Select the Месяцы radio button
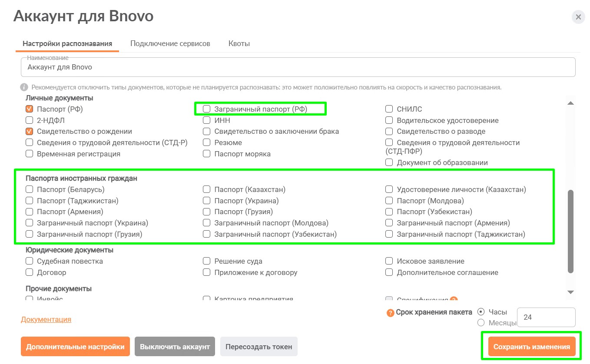Image resolution: width=590 pixels, height=364 pixels. (481, 323)
